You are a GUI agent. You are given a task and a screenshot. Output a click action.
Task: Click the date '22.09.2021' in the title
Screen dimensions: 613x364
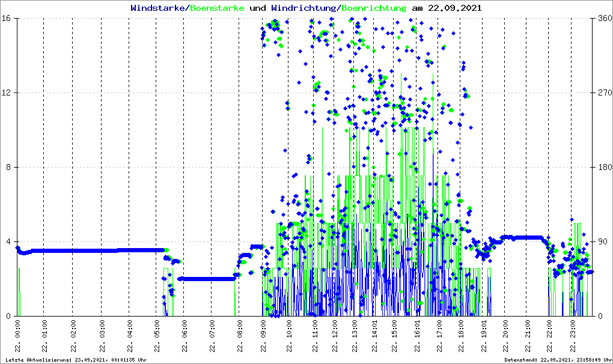[x=455, y=8]
